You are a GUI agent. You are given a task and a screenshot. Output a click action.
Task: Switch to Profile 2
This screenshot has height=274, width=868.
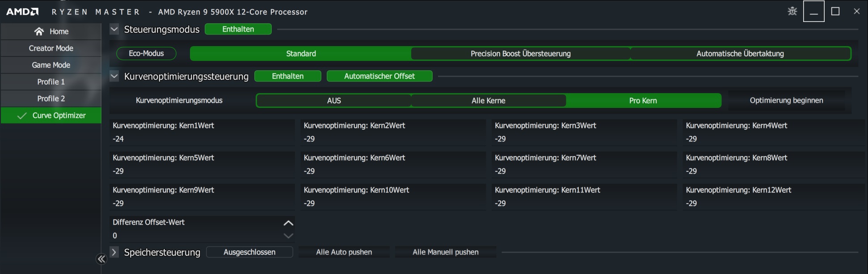[x=51, y=98]
